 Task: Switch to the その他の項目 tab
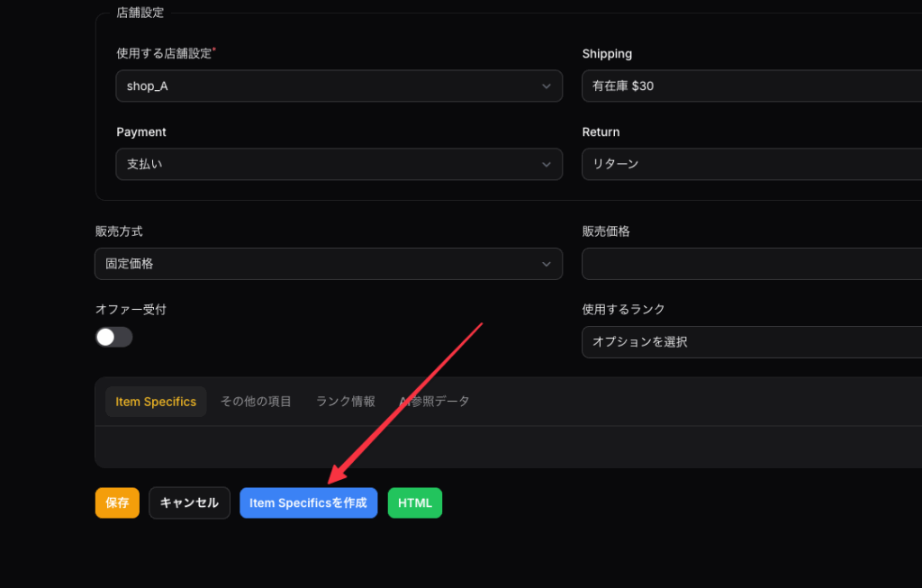pos(256,402)
